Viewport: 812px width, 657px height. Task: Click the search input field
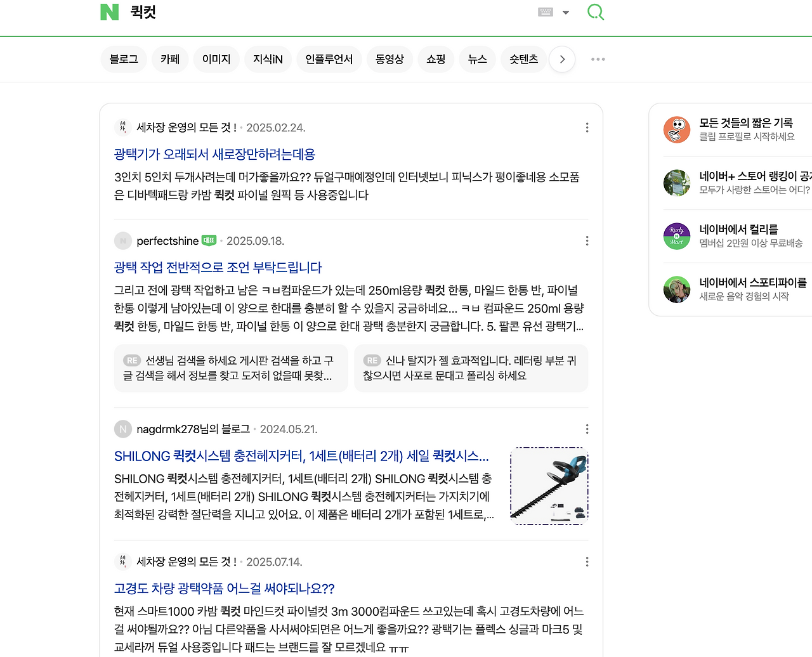(317, 11)
